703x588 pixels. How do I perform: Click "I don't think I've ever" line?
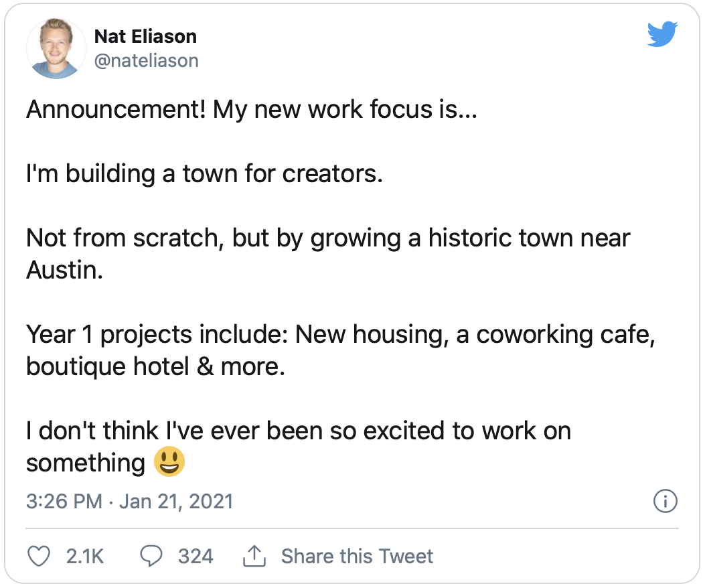tap(298, 431)
